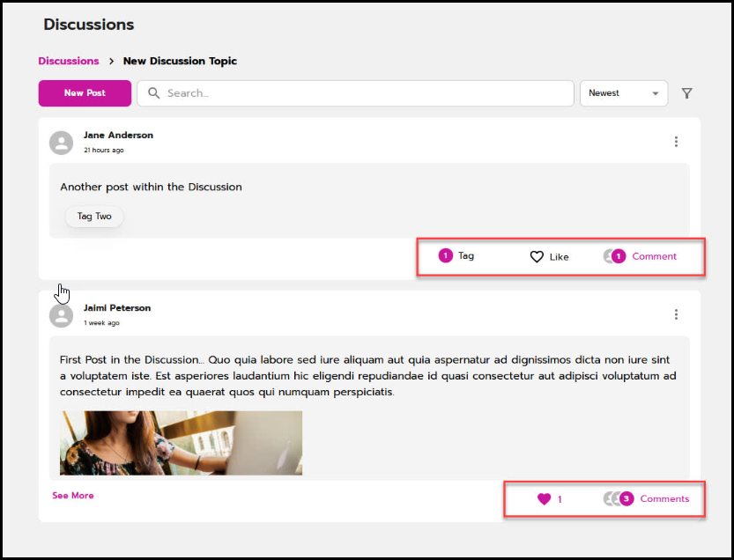Open the filter funnel icon
This screenshot has width=734, height=560.
pos(687,93)
